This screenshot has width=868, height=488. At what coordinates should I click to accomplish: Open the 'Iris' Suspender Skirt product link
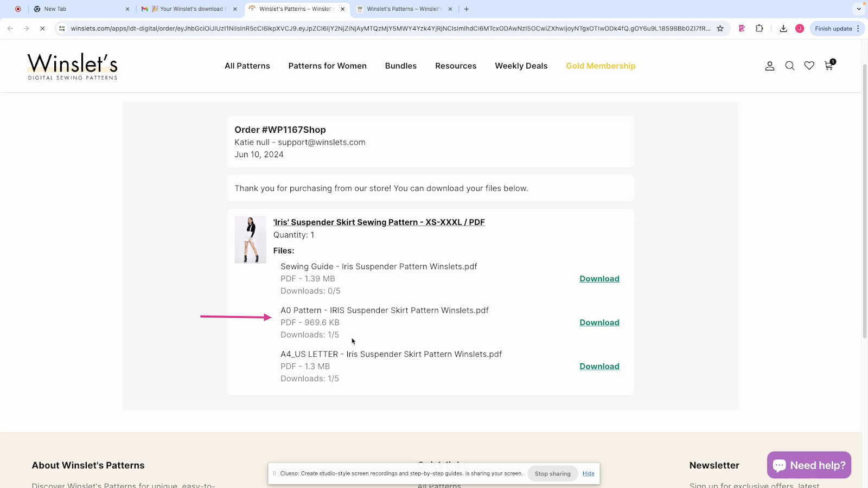coord(379,222)
